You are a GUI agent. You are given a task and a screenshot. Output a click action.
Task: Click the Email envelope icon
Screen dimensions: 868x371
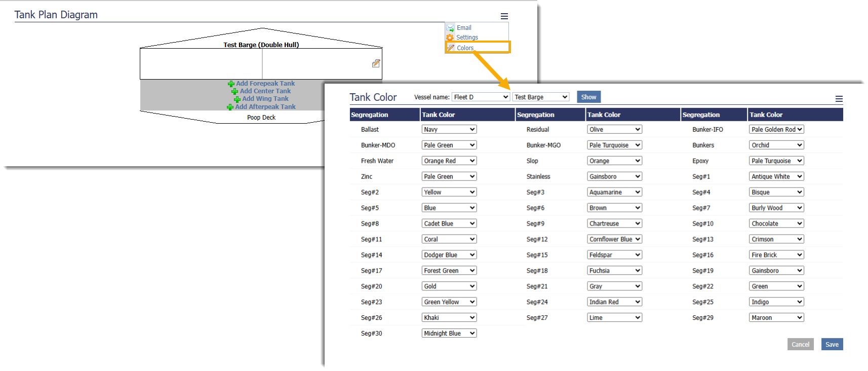pyautogui.click(x=450, y=28)
